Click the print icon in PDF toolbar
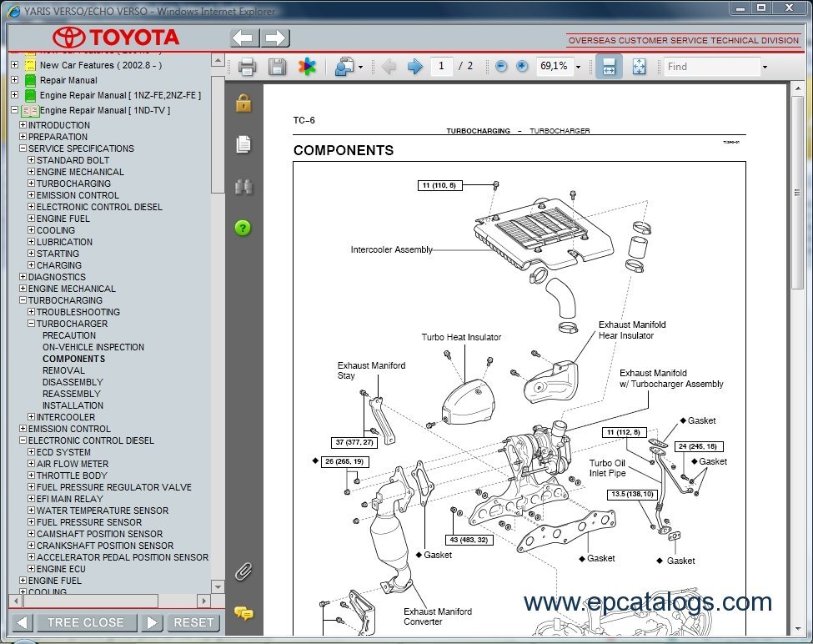Viewport: 813px width, 644px height. tap(247, 67)
